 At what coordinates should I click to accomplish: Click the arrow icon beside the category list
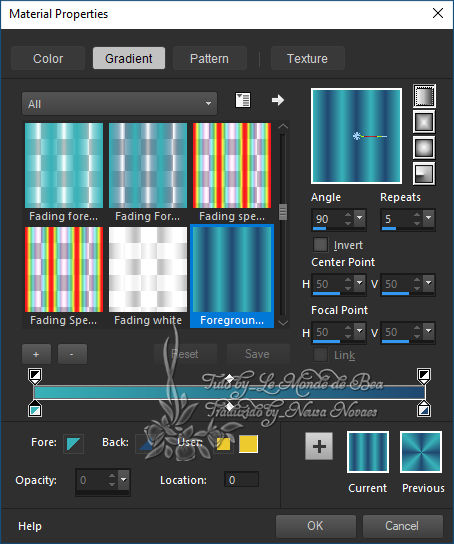(x=277, y=100)
